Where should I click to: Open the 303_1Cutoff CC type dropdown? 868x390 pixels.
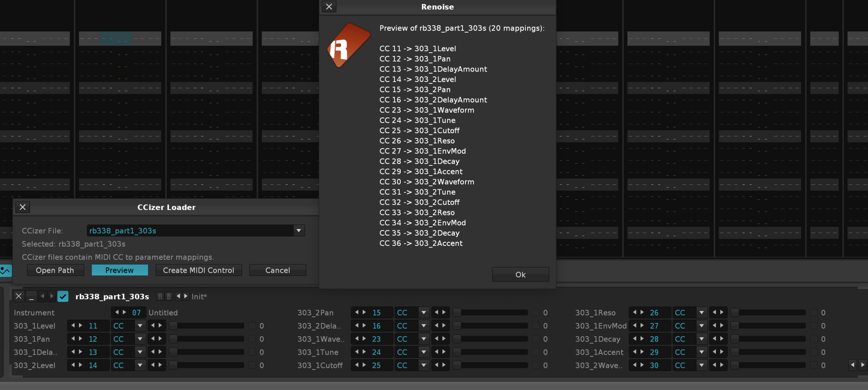coord(424,365)
